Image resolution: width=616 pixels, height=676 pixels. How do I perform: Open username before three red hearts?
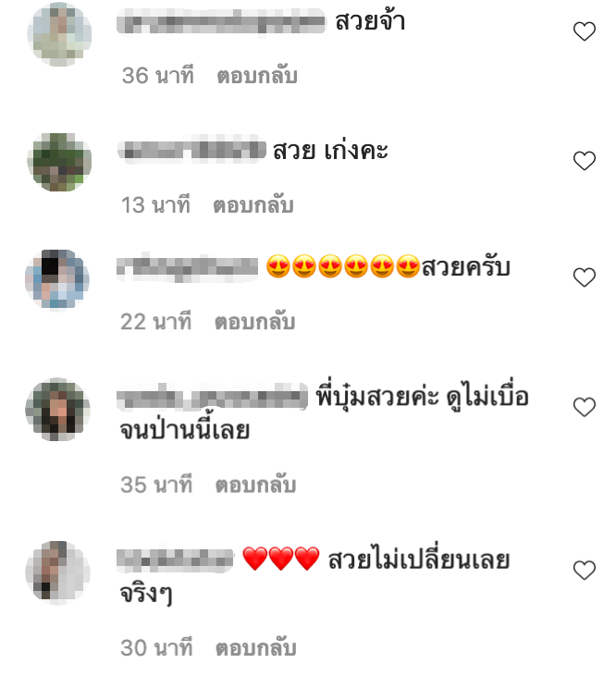point(175,559)
